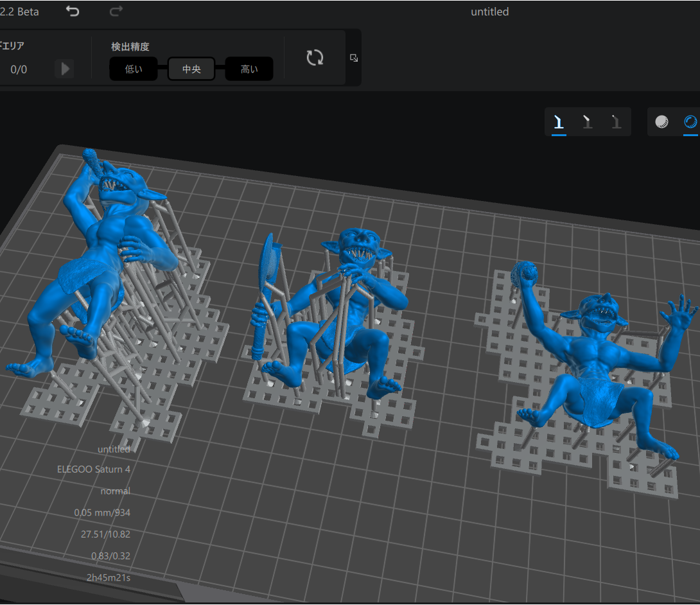Click the undo arrow icon
Viewport: 700px width, 605px height.
(x=73, y=12)
